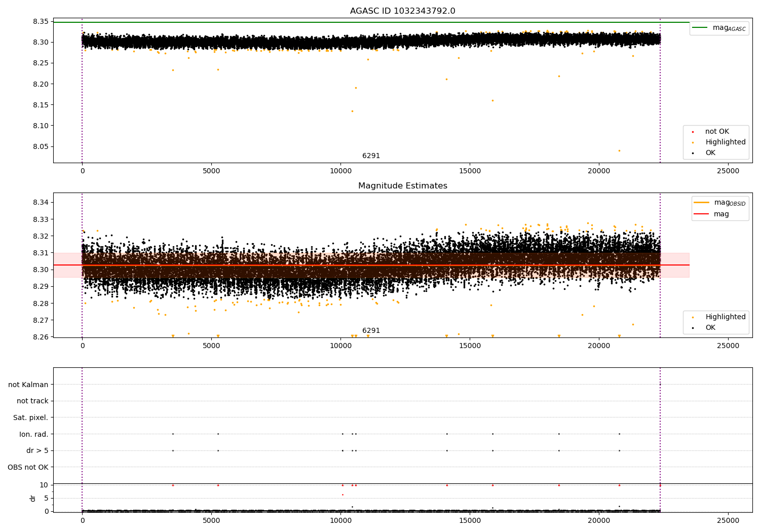Click the '5000' x-axis tick under top plot
760x532 pixels.
click(x=211, y=171)
